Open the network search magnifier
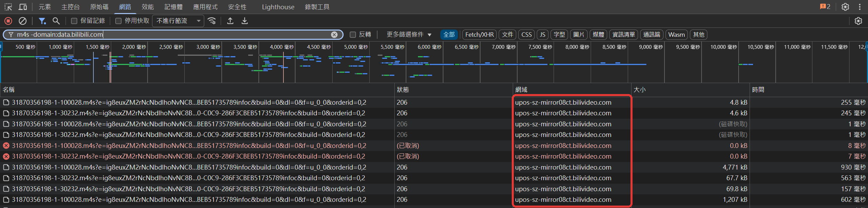The width and height of the screenshot is (868, 208). pyautogui.click(x=56, y=21)
